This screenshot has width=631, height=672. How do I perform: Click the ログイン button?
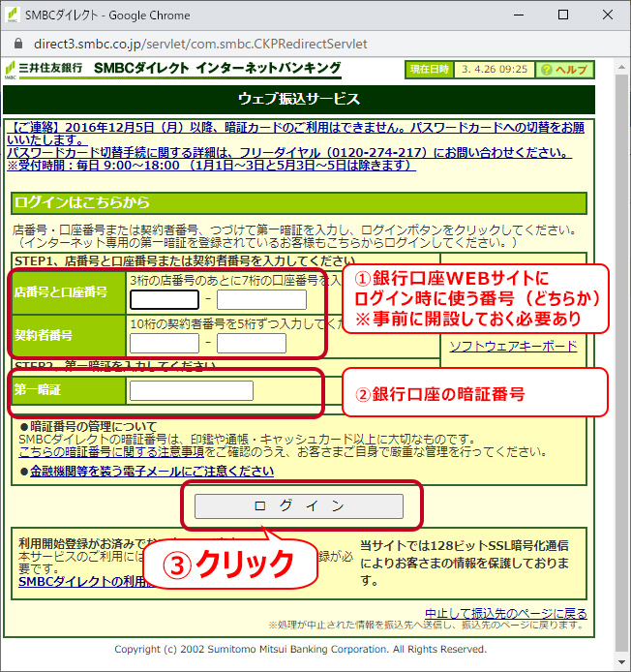pyautogui.click(x=299, y=506)
